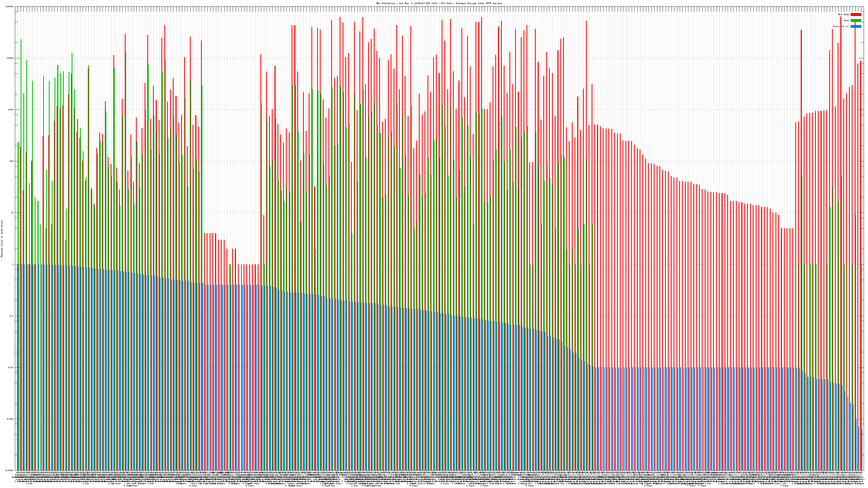The height and width of the screenshot is (488, 868).
Task: Click the 0.0001 y-axis tick label
Action: 10,470
